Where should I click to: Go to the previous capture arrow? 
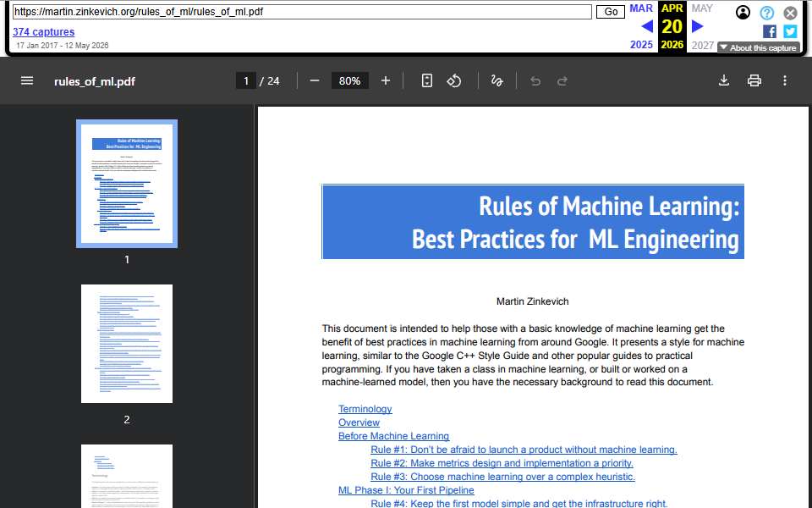point(647,26)
